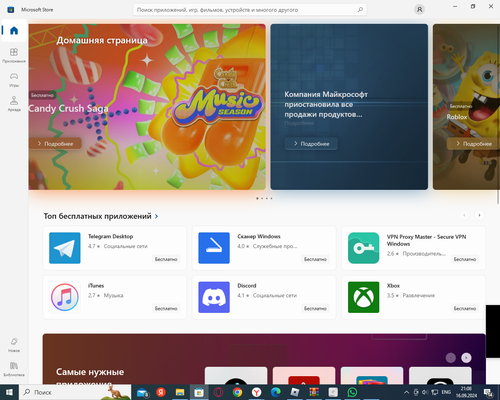Open File Explorer on the taskbar
Viewport: 500px width, 400px height.
pos(180,392)
